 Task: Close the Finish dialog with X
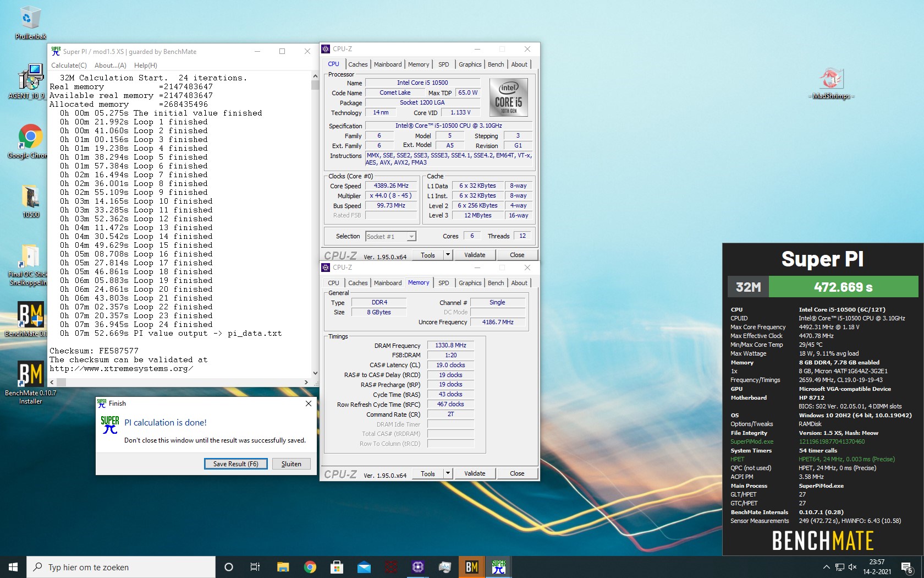coord(309,403)
